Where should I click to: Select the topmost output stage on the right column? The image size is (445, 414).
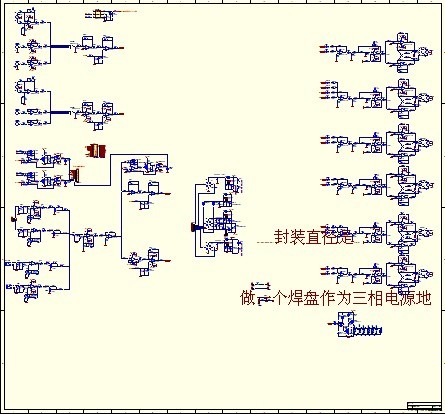pyautogui.click(x=409, y=52)
